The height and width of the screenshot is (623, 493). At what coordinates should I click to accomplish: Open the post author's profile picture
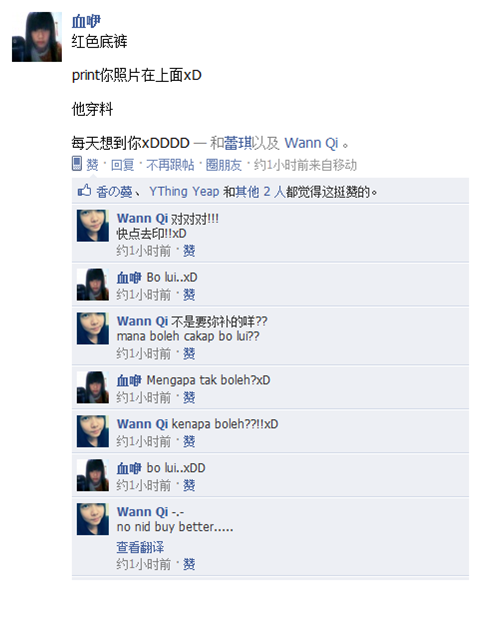pos(37,37)
